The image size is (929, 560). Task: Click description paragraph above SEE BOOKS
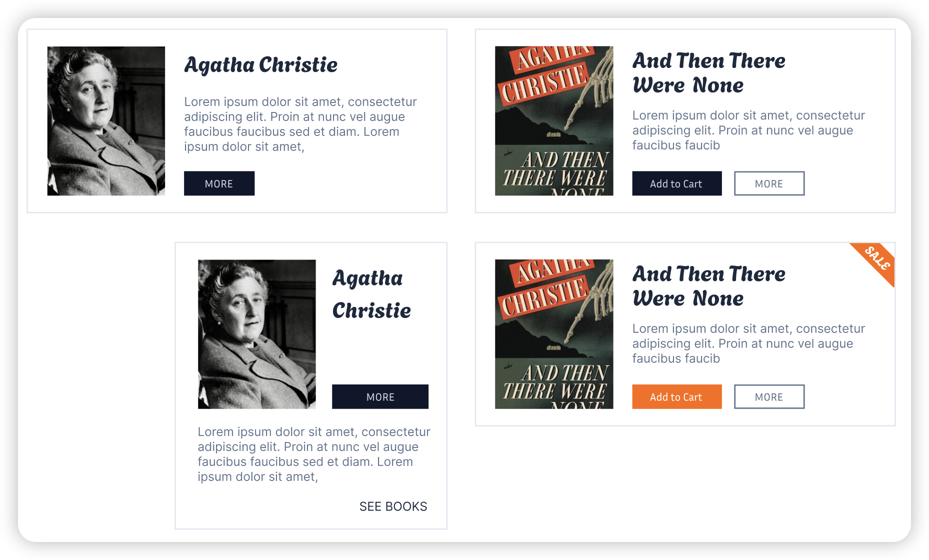tap(314, 454)
